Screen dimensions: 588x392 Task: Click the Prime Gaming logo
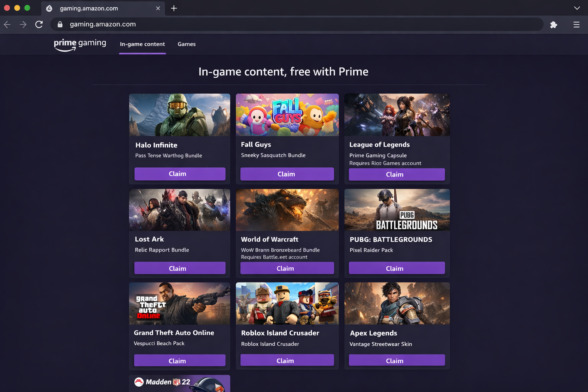pos(80,44)
